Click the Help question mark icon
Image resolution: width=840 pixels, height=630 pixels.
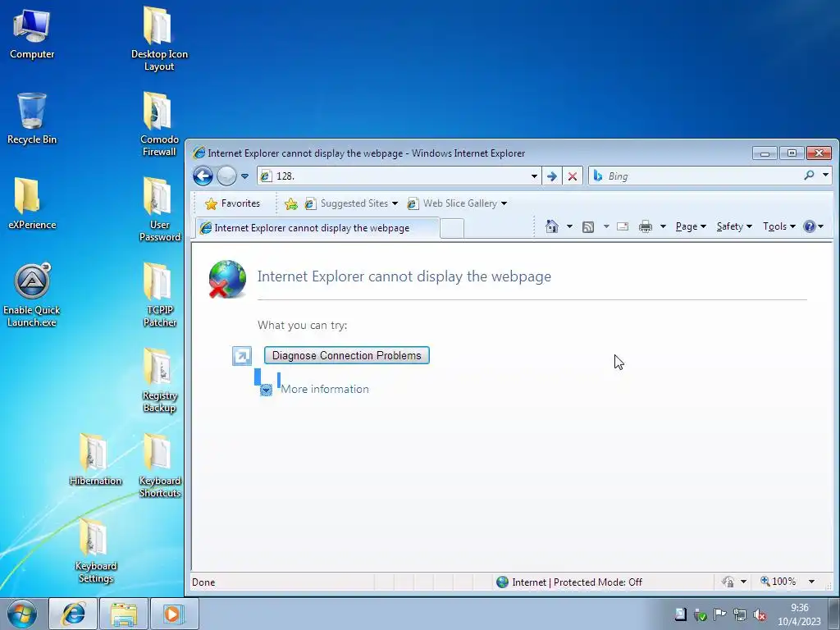[809, 226]
